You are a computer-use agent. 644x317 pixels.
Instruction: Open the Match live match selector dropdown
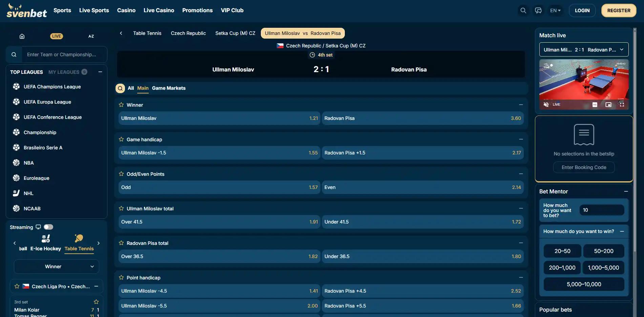[x=584, y=50]
